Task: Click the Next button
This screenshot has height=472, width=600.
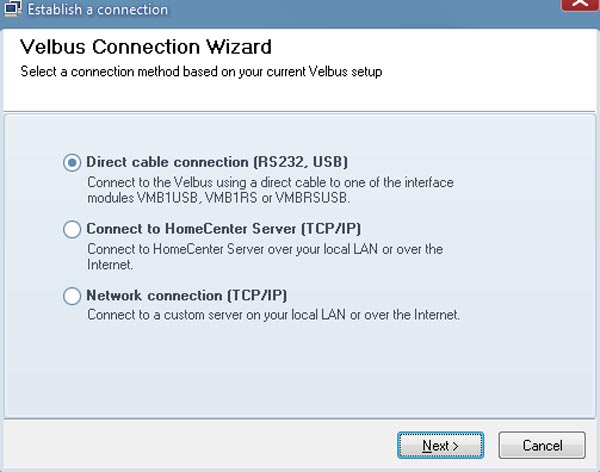Action: click(440, 446)
